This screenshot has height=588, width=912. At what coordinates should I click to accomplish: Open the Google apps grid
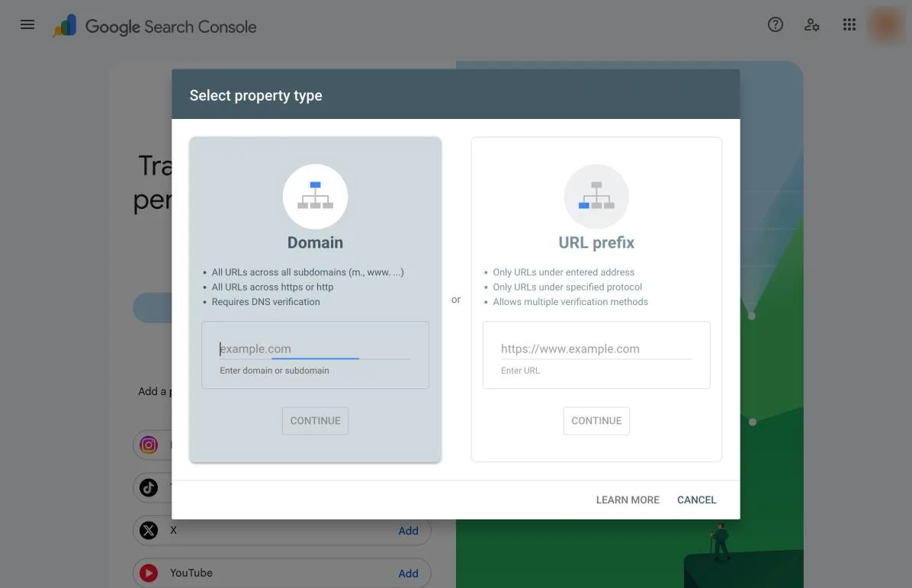click(849, 24)
